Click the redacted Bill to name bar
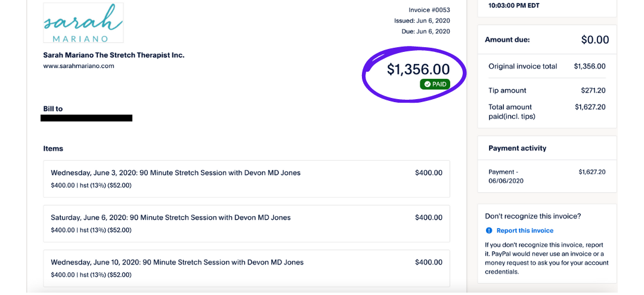This screenshot has width=644, height=295. pyautogui.click(x=86, y=118)
